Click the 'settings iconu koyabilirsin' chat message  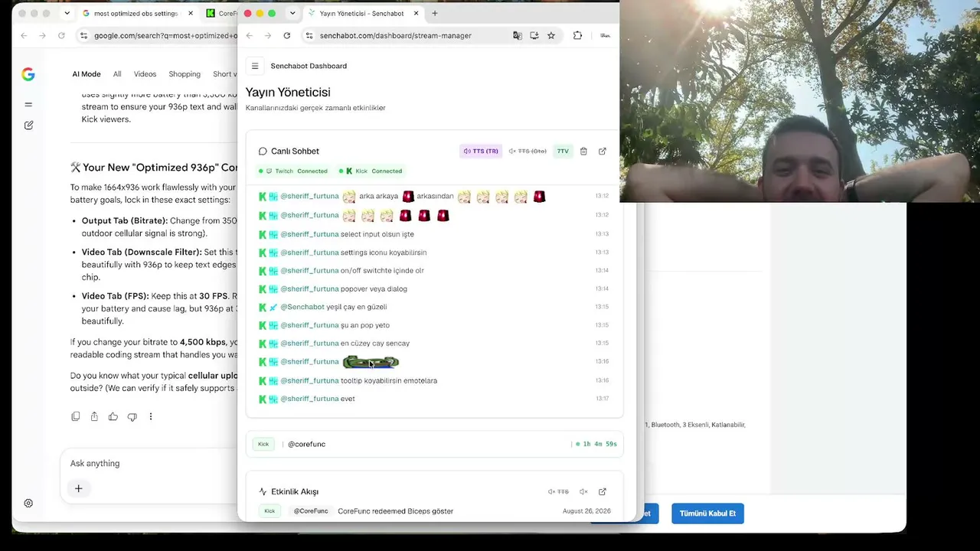click(x=384, y=253)
